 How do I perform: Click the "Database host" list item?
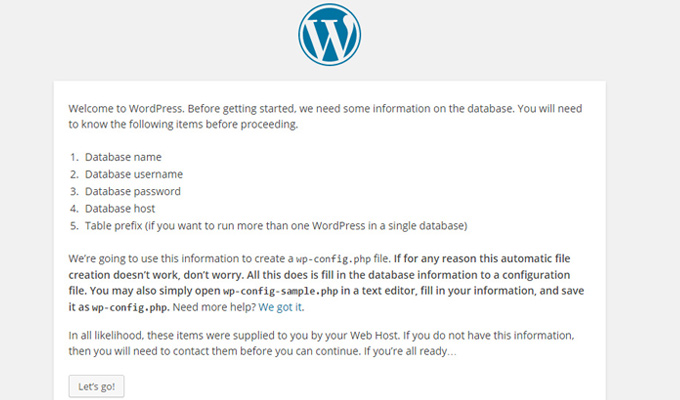tap(120, 209)
